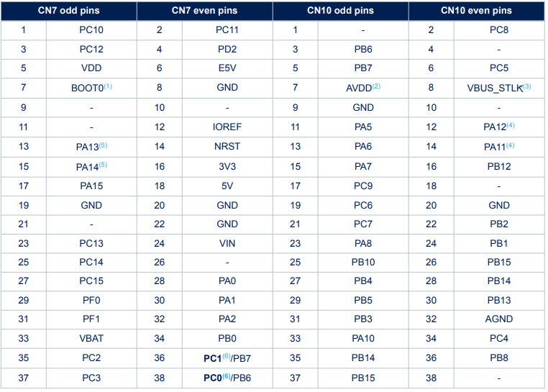Select the PC13 cell in CN7
Viewport: 548px width, 392px height.
(x=91, y=243)
